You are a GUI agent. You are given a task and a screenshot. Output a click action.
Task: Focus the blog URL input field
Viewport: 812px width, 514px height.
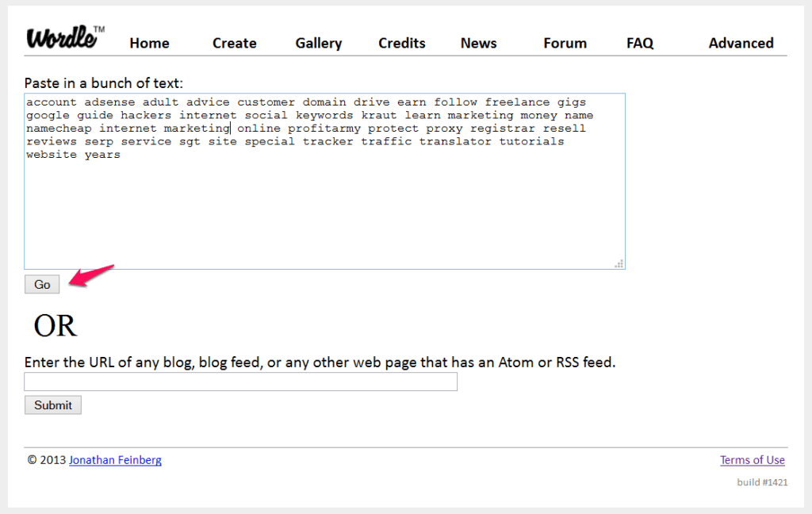tap(240, 382)
